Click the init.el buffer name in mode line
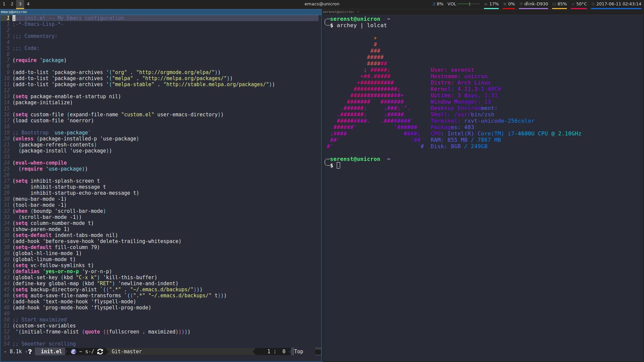644x362 pixels. [51, 352]
